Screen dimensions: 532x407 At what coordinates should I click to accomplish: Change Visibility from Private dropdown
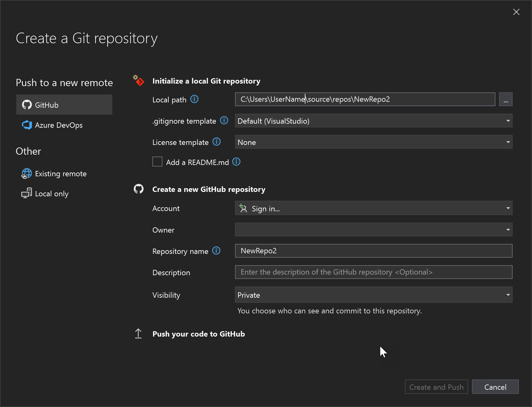[508, 295]
